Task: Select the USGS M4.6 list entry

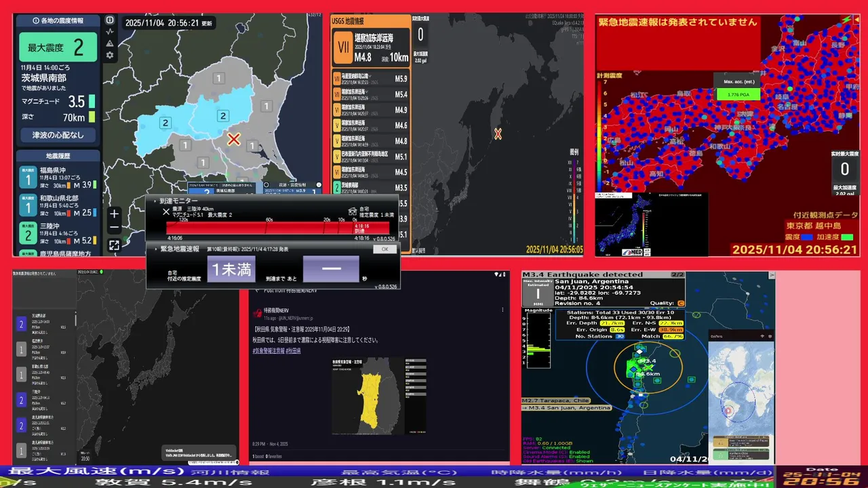Action: coord(371,126)
